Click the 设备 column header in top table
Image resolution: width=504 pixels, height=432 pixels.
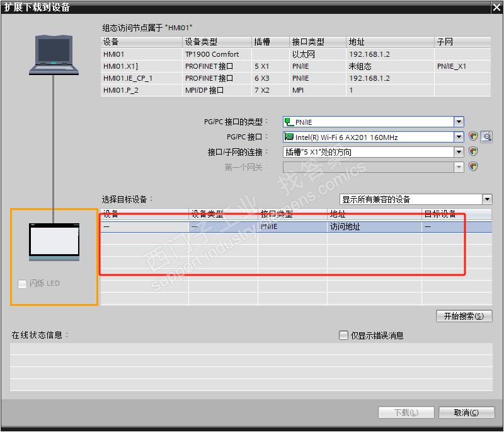(x=141, y=42)
